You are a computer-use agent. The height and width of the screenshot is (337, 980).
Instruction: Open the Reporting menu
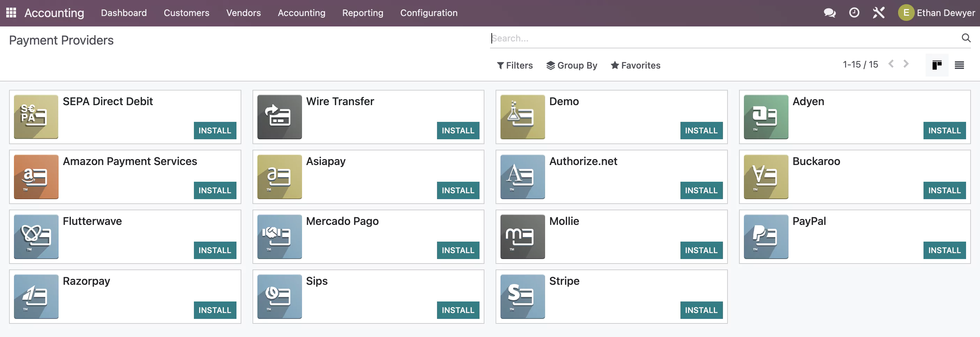(x=363, y=13)
